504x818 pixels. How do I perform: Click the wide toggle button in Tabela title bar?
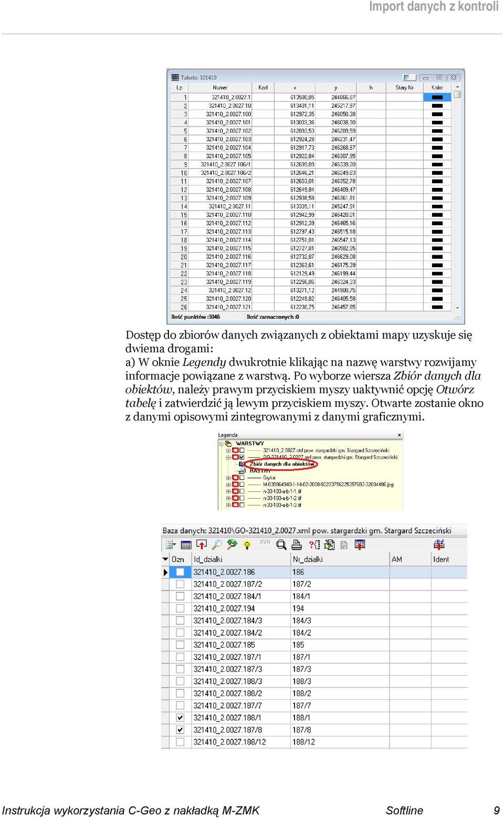(409, 77)
